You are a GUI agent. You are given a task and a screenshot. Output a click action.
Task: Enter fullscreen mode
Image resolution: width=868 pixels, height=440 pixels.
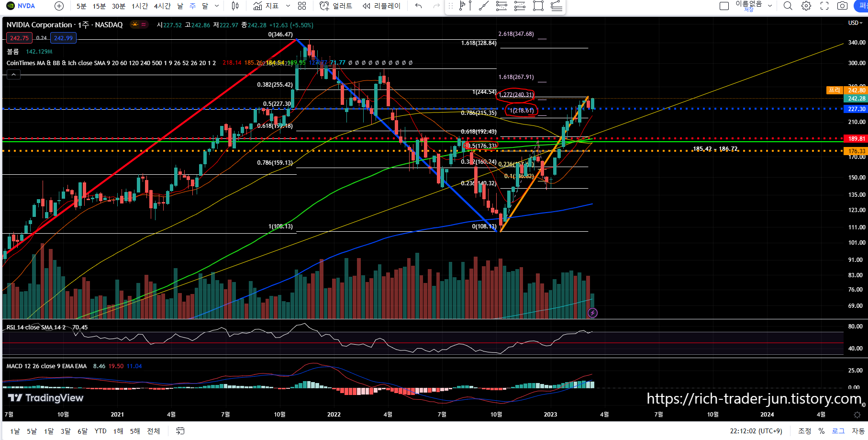pyautogui.click(x=824, y=6)
